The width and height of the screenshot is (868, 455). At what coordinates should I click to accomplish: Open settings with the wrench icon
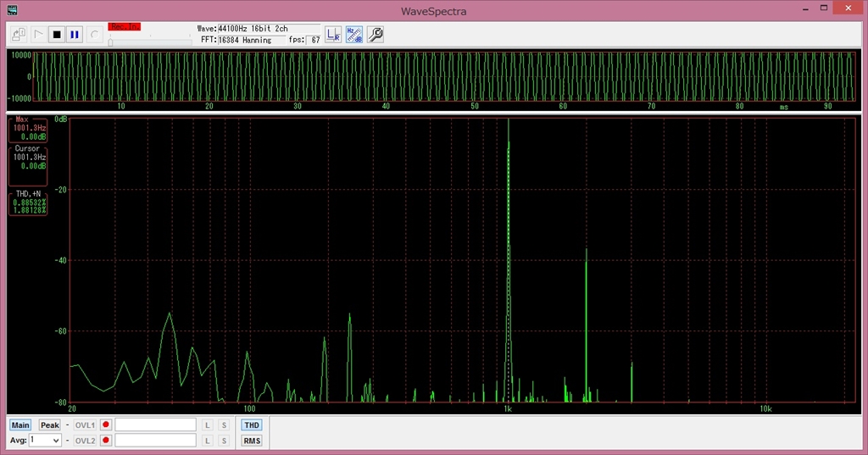pos(376,35)
